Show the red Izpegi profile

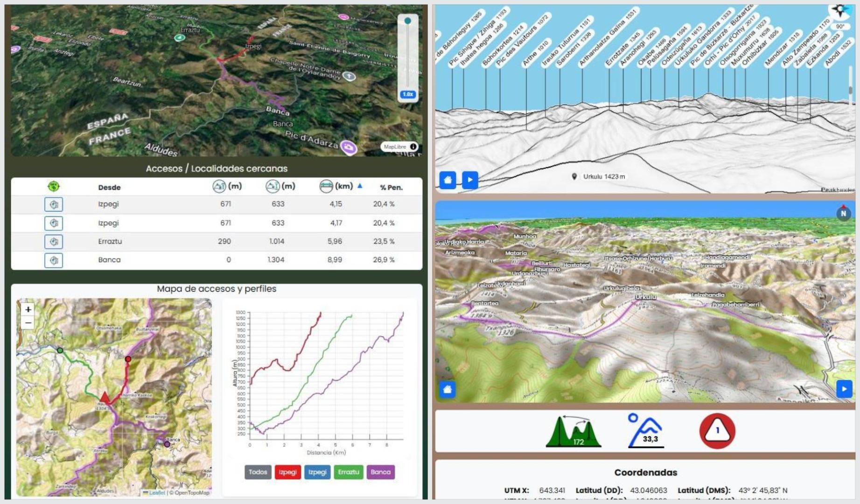(x=288, y=472)
